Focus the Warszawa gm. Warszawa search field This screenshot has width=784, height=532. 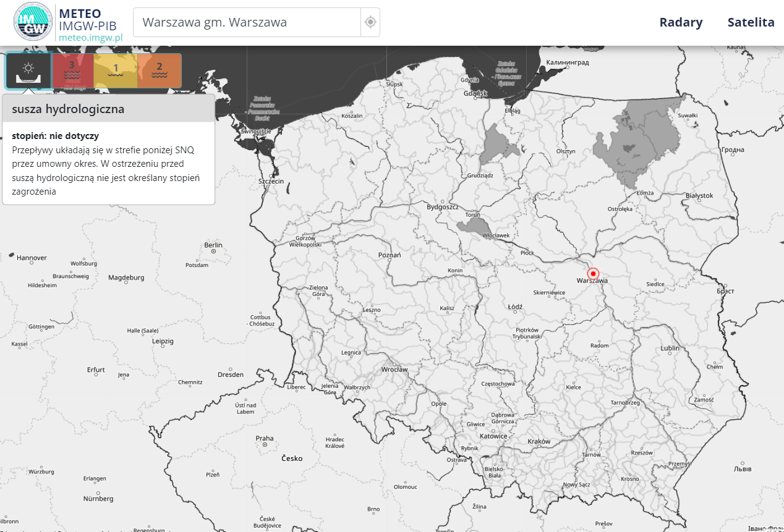pos(247,22)
